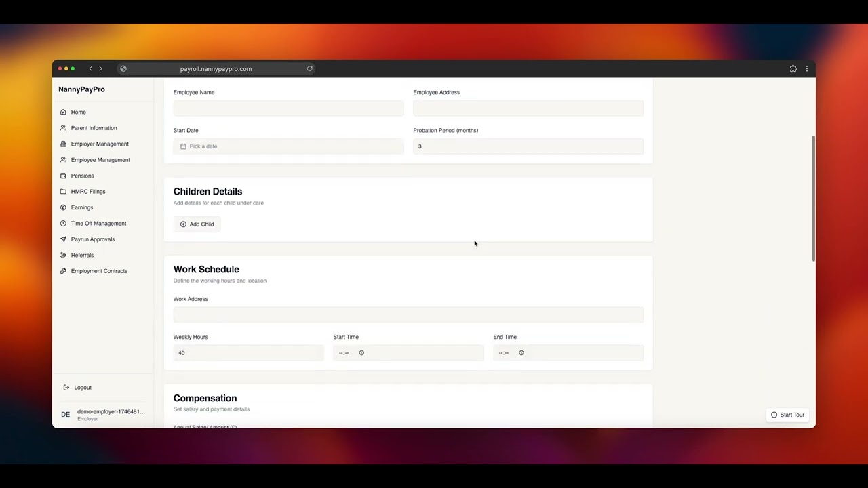The height and width of the screenshot is (488, 868).
Task: Click the plus icon on Add Child
Action: coord(183,224)
